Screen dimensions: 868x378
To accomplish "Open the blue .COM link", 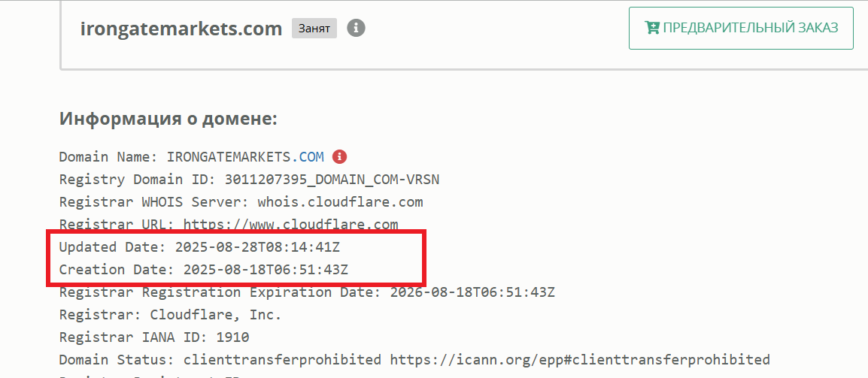I will pos(311,157).
